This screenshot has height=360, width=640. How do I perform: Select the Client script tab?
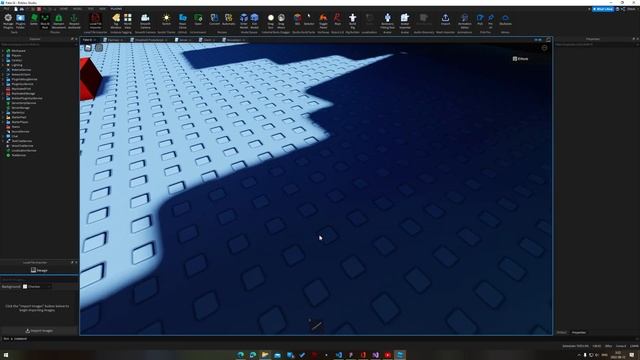tap(207, 40)
